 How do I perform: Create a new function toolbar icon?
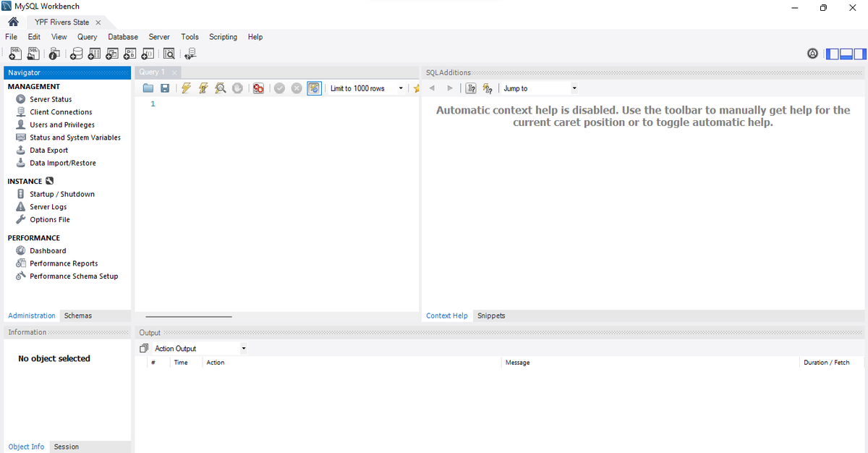[148, 53]
